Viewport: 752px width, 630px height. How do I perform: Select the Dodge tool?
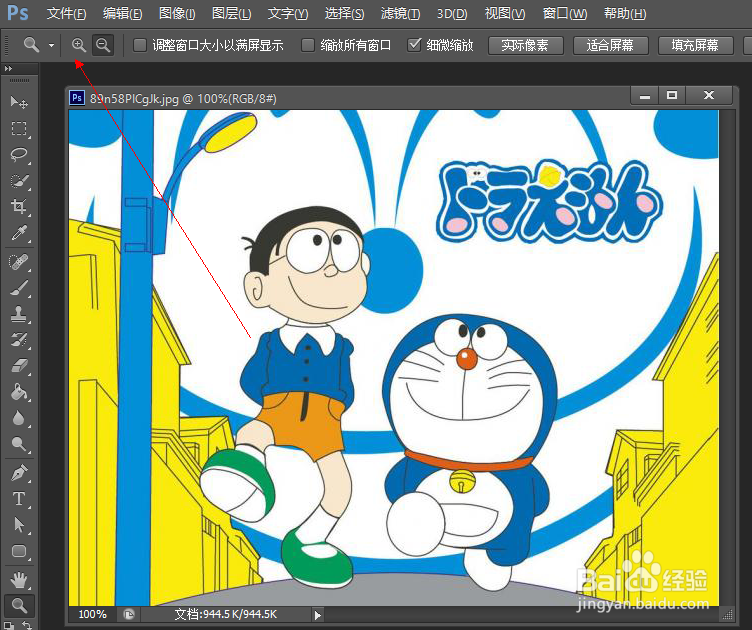pos(19,444)
